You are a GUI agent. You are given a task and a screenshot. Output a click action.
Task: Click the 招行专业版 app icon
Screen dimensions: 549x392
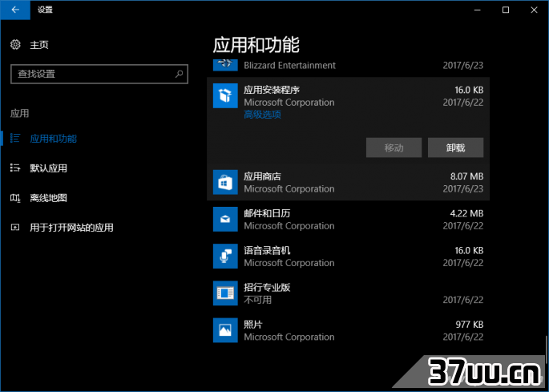225,293
